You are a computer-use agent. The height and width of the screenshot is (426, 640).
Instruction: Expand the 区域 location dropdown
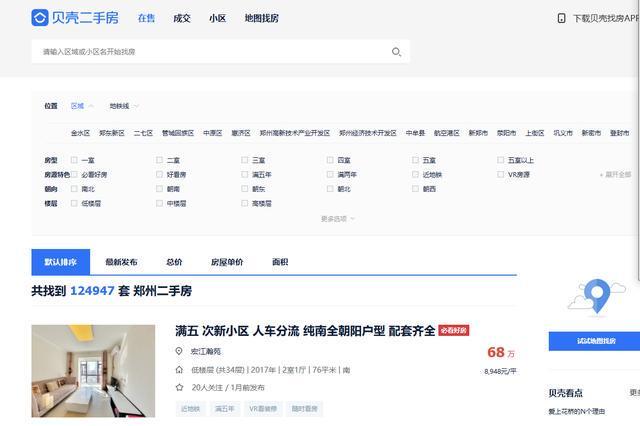[x=82, y=106]
